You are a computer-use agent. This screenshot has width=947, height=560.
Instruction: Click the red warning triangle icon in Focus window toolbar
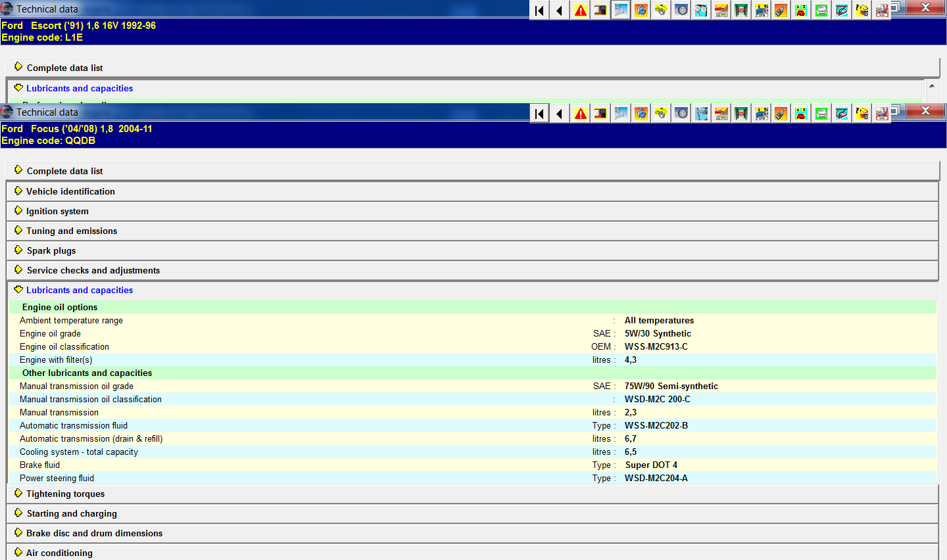click(580, 114)
